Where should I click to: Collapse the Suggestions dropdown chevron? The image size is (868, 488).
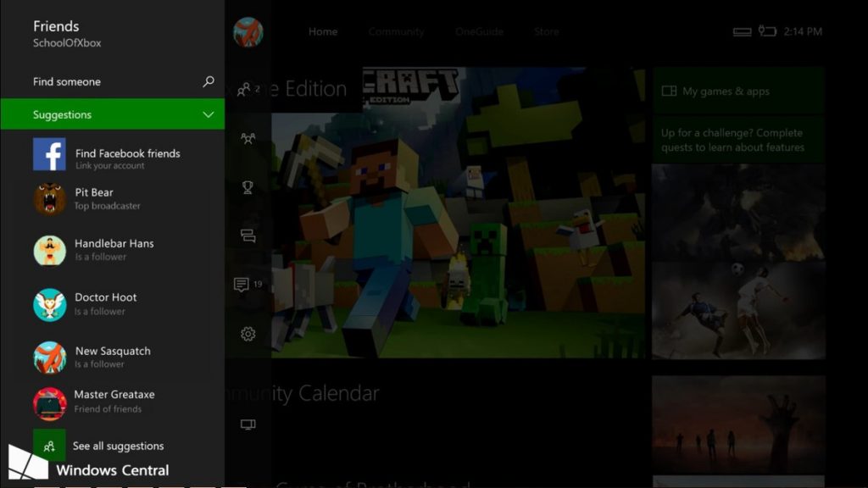coord(209,114)
